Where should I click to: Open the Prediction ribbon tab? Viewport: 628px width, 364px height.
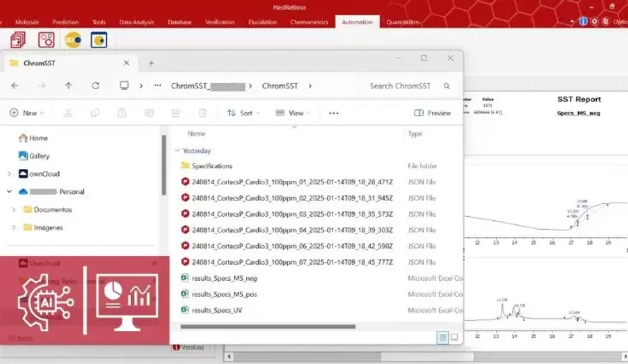(x=66, y=22)
